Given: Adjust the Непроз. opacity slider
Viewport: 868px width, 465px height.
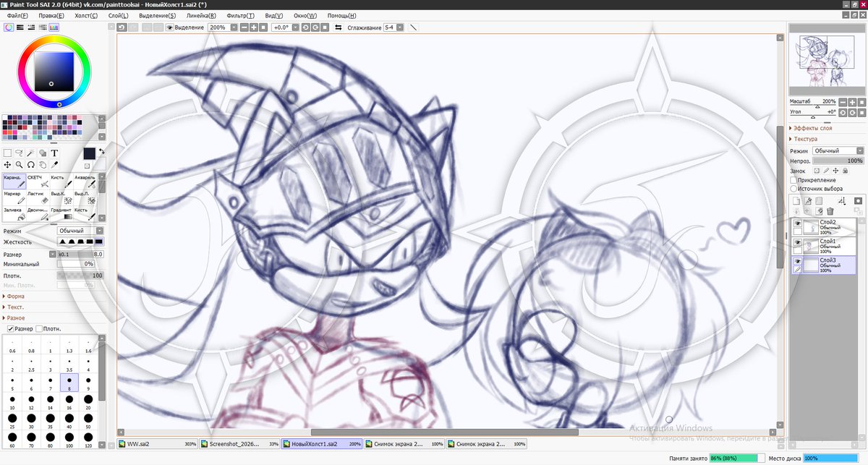Looking at the screenshot, I should [838, 161].
